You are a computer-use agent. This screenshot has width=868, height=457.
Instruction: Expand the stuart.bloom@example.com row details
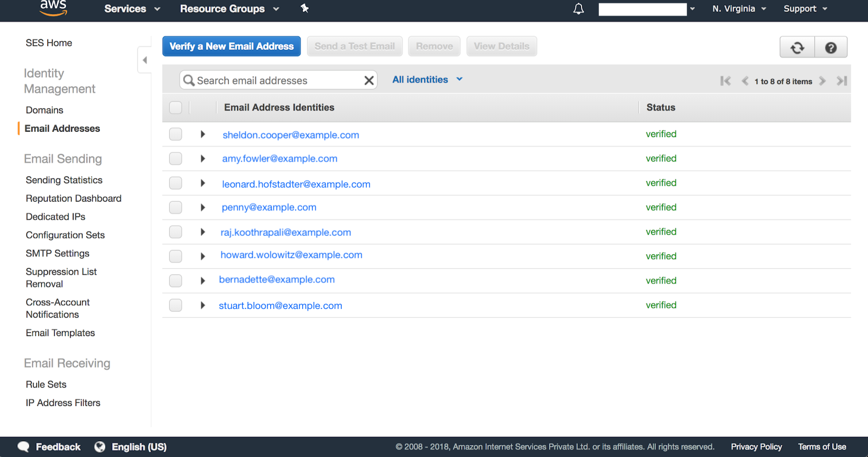click(202, 305)
